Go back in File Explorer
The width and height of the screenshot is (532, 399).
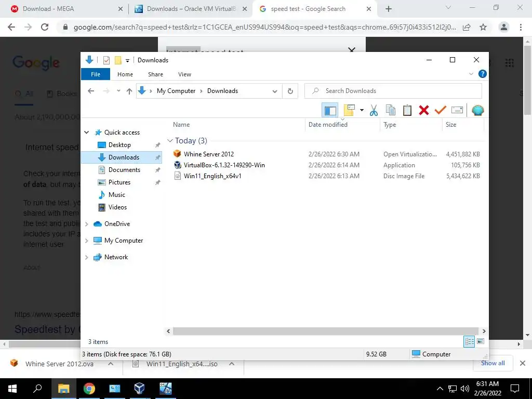[x=91, y=91]
